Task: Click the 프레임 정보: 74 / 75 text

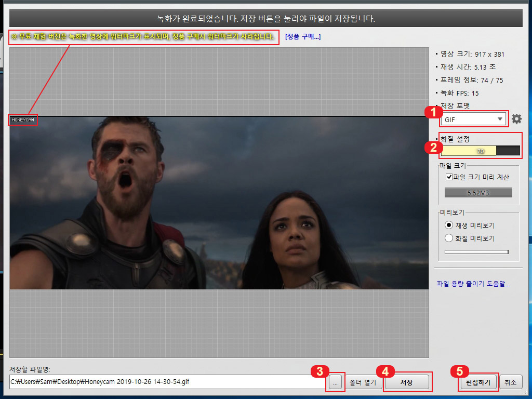Action: pyautogui.click(x=472, y=80)
